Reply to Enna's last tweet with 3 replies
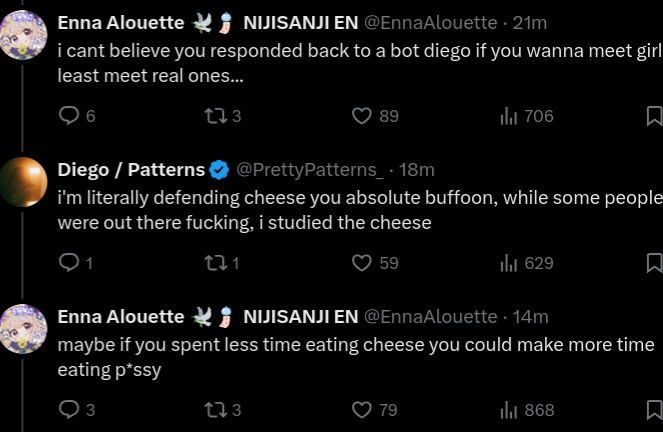 70,409
